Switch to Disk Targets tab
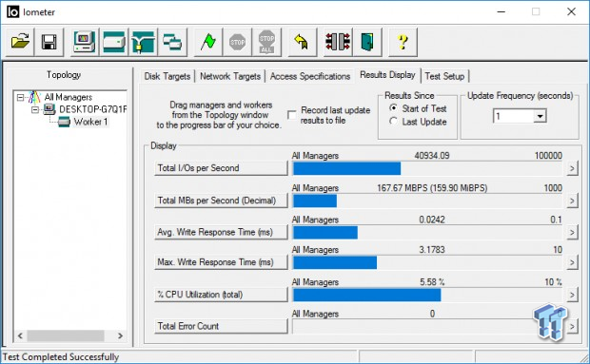This screenshot has width=590, height=364. point(167,76)
